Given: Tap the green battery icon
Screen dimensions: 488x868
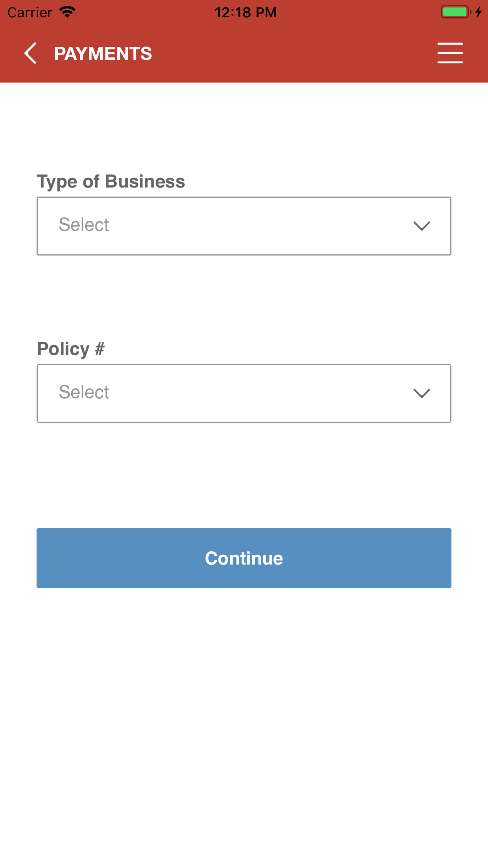Looking at the screenshot, I should (456, 12).
